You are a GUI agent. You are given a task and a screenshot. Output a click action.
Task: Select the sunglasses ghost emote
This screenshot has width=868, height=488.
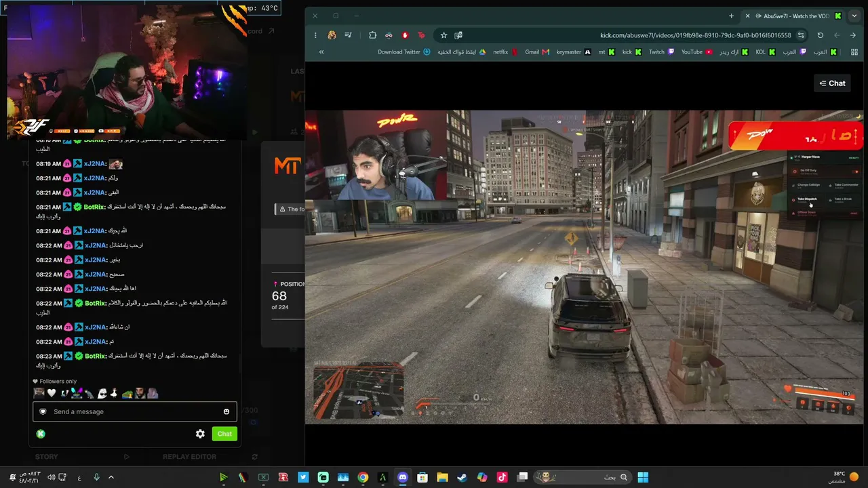pos(102,393)
